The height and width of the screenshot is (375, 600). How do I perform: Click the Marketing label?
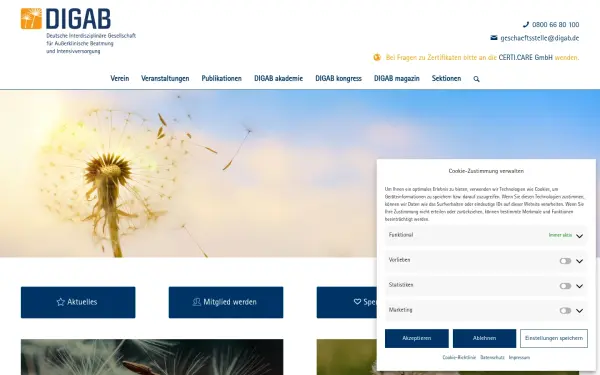tap(401, 310)
